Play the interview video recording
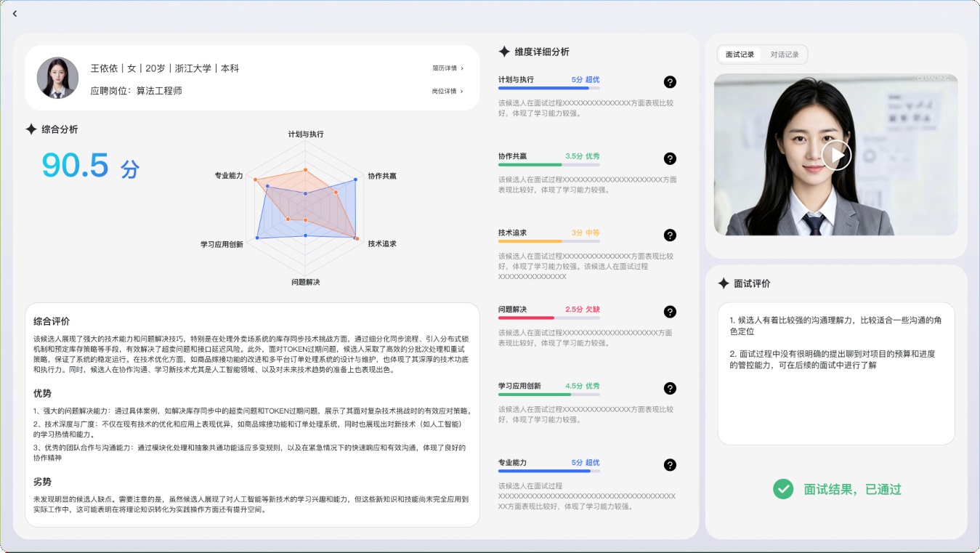The height and width of the screenshot is (553, 980). point(836,155)
